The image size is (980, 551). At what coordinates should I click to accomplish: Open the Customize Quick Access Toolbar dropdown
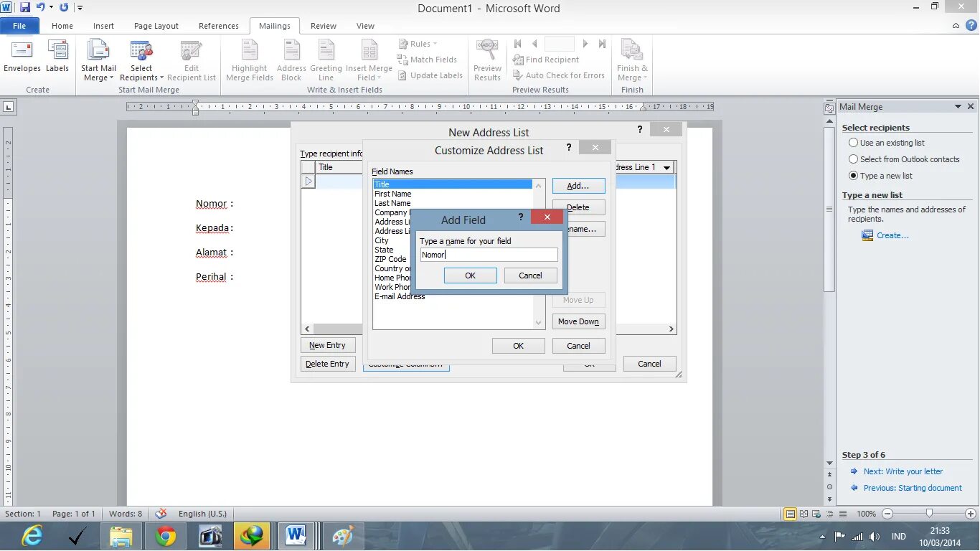coord(80,8)
